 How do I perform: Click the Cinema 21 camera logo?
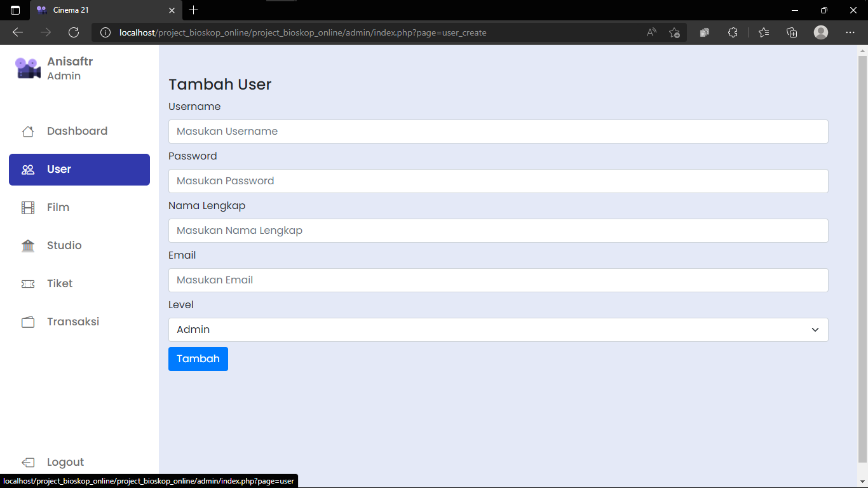coord(27,67)
